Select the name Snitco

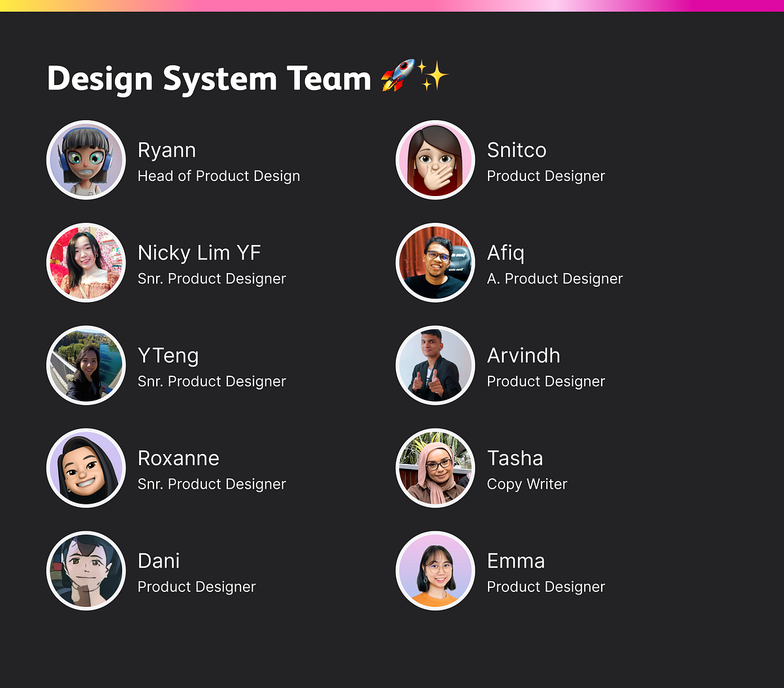pos(517,150)
